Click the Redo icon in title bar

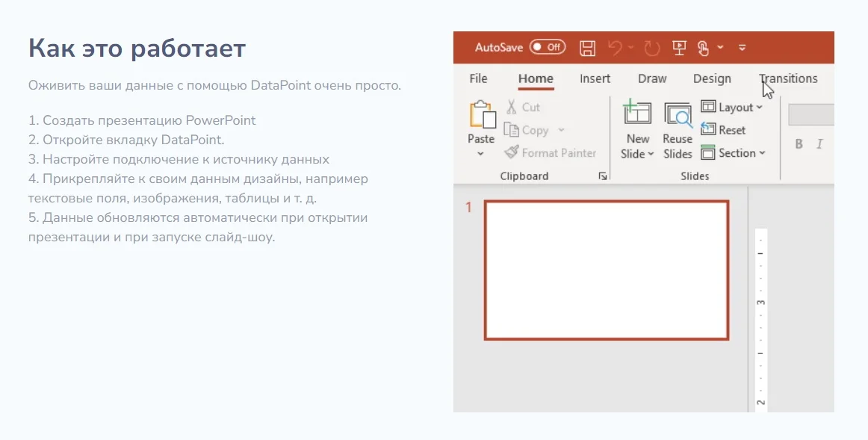[x=652, y=48]
